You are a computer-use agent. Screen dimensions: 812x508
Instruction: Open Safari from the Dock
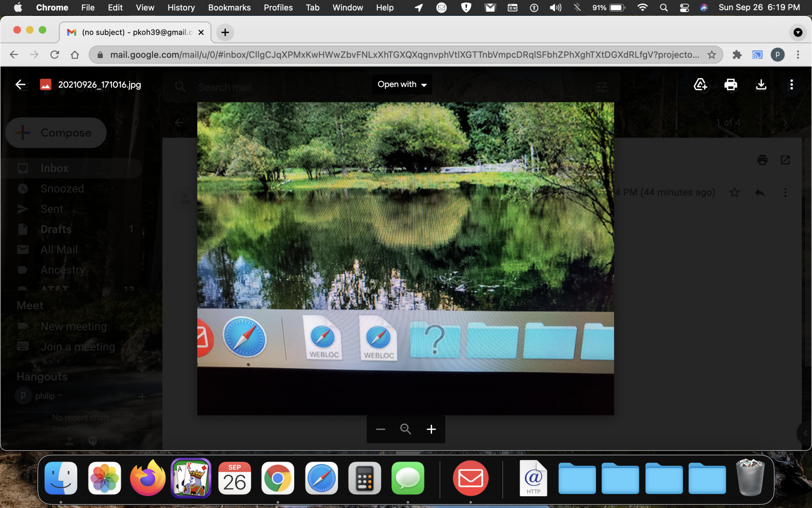click(x=321, y=478)
